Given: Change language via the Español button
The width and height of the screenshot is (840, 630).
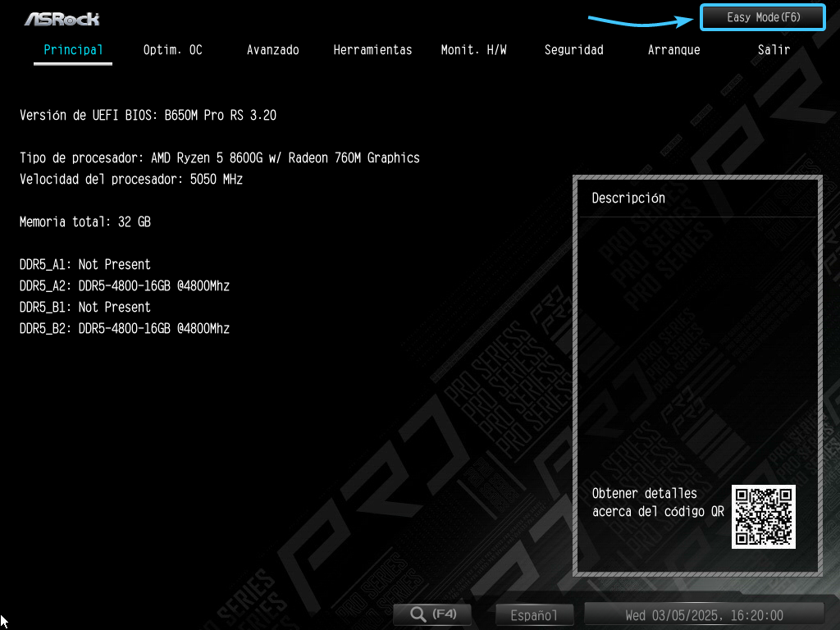Looking at the screenshot, I should [x=534, y=615].
